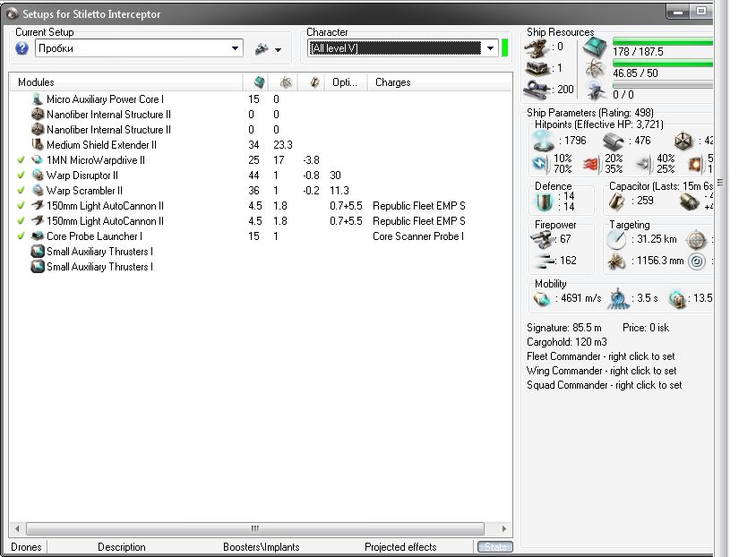Click the drone bandwidth icon showing 0 / 0

point(597,90)
